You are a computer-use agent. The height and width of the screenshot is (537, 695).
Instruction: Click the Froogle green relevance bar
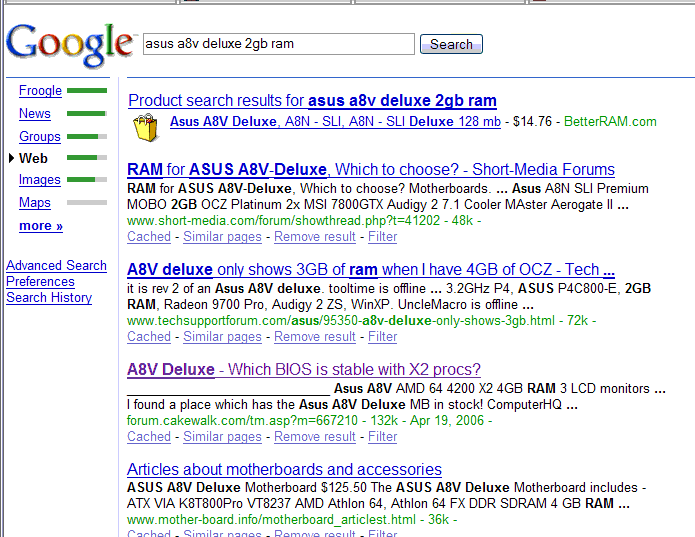click(x=87, y=90)
